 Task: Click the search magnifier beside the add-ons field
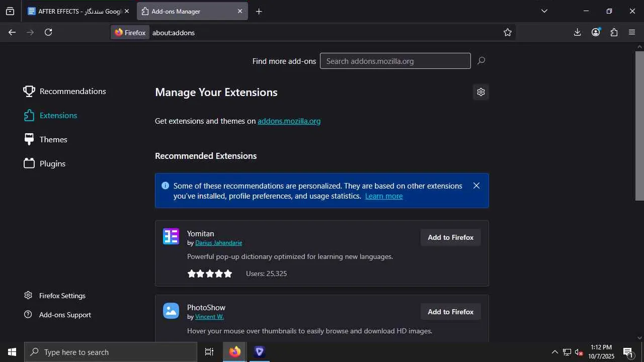click(x=481, y=61)
